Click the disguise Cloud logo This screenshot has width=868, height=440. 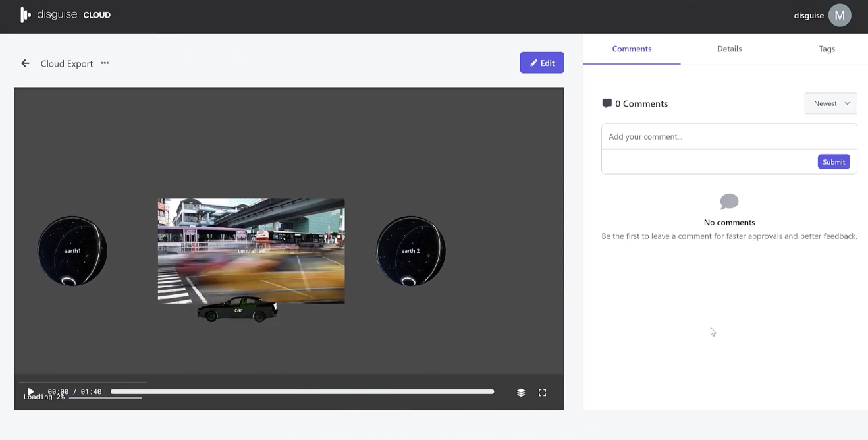tap(66, 14)
